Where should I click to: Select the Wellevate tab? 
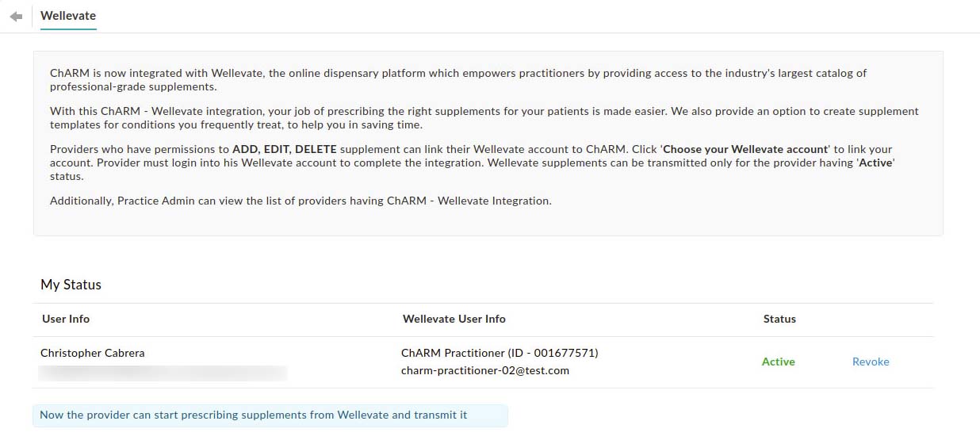click(68, 16)
